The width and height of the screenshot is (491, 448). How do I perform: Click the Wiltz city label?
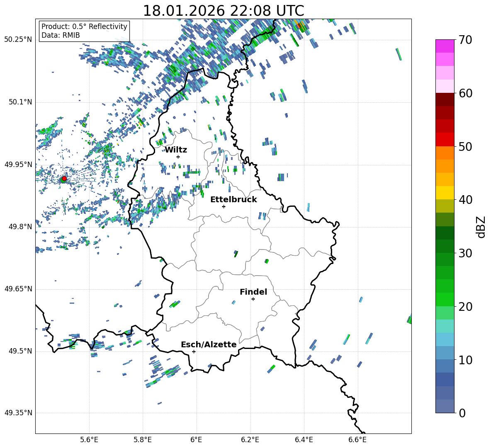coord(176,150)
